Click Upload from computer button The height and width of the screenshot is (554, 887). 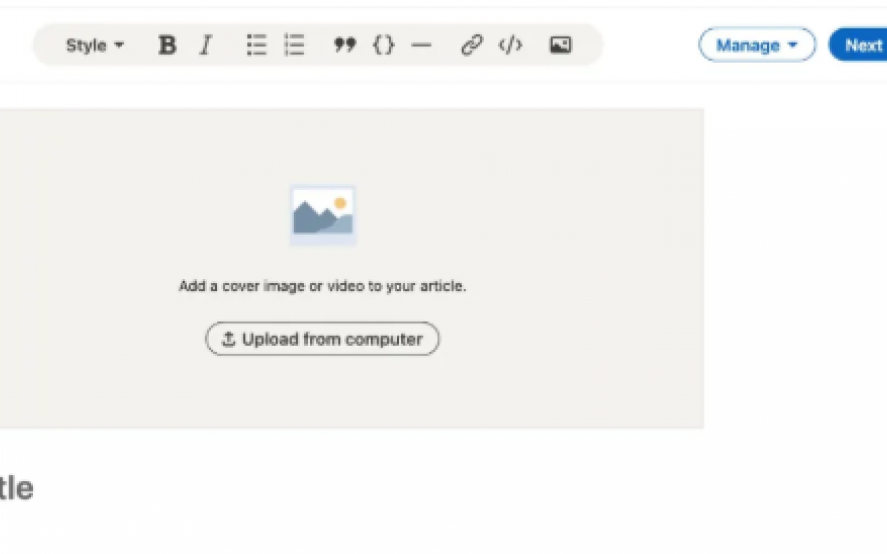(322, 339)
